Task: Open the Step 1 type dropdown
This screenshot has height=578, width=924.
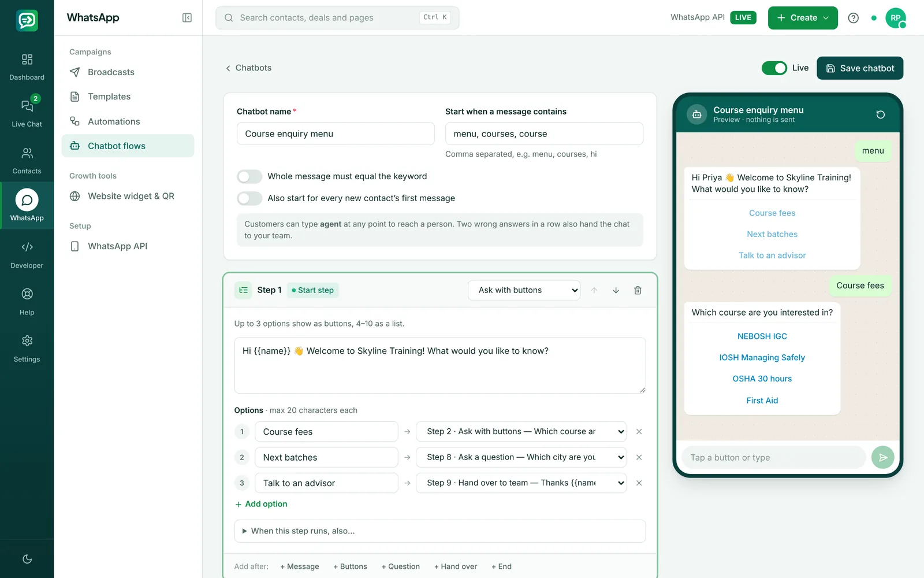Action: coord(524,290)
